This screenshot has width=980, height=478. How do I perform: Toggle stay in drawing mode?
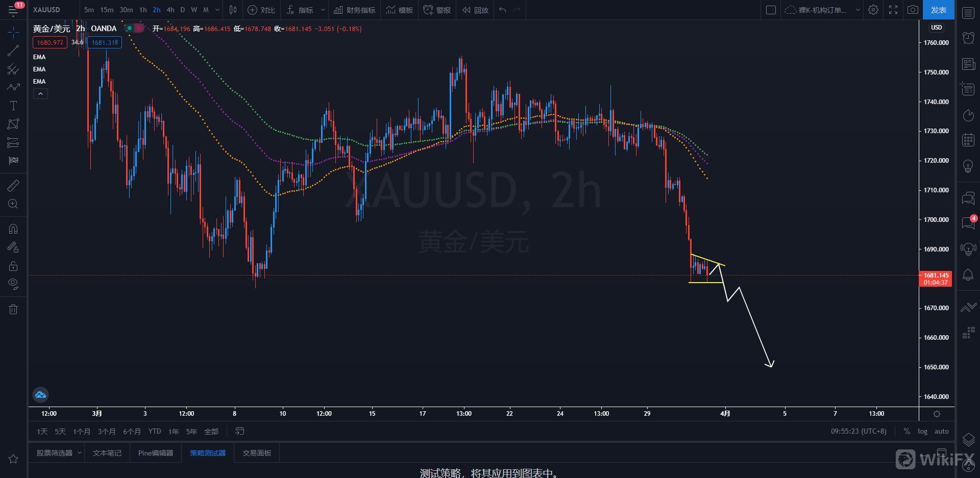click(x=13, y=247)
